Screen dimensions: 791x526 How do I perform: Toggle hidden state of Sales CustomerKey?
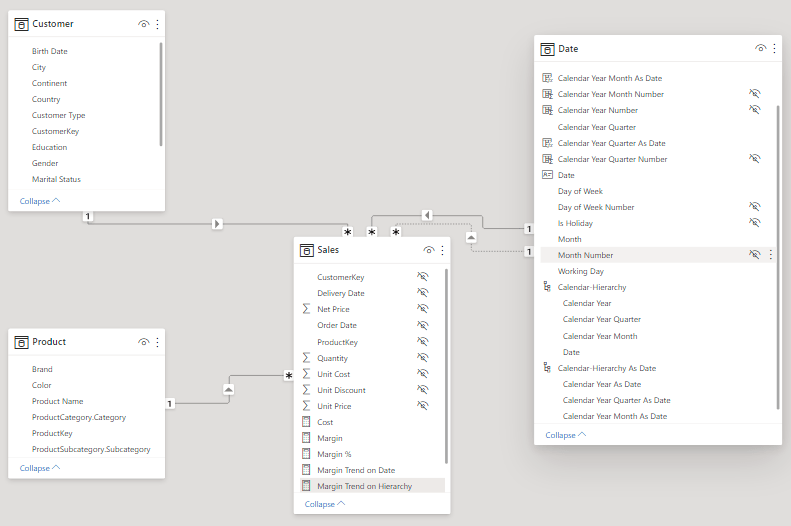tap(423, 277)
